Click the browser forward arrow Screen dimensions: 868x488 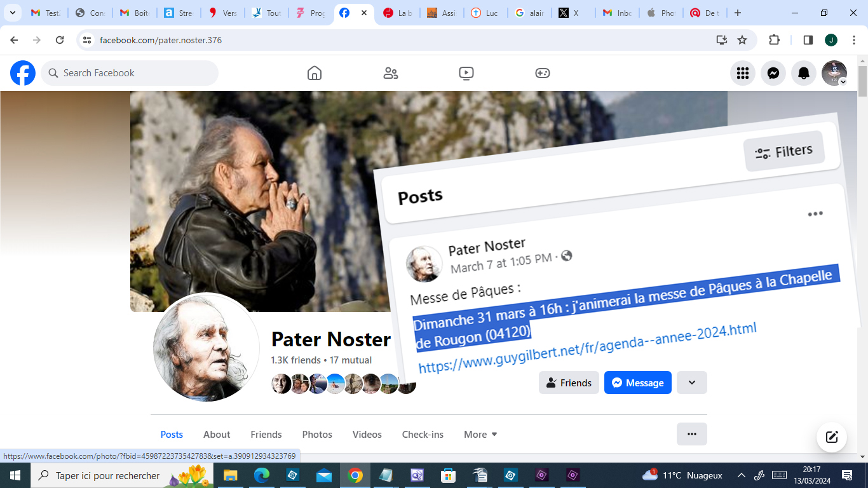pyautogui.click(x=37, y=40)
